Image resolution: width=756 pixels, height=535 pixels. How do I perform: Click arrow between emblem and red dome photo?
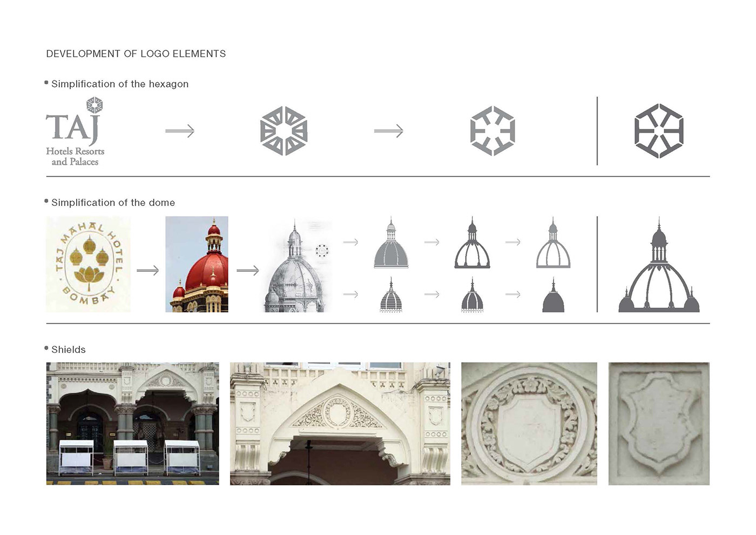click(x=148, y=270)
